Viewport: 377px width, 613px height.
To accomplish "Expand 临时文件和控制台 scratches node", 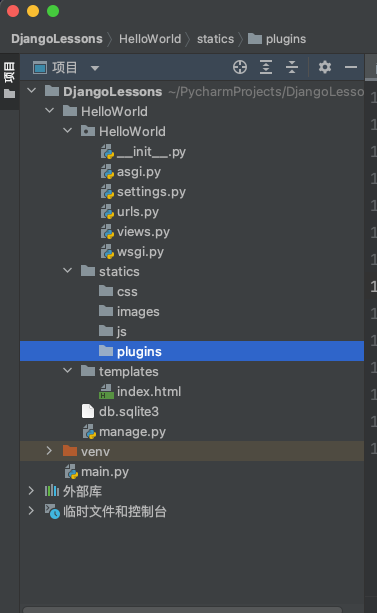I will (x=31, y=511).
